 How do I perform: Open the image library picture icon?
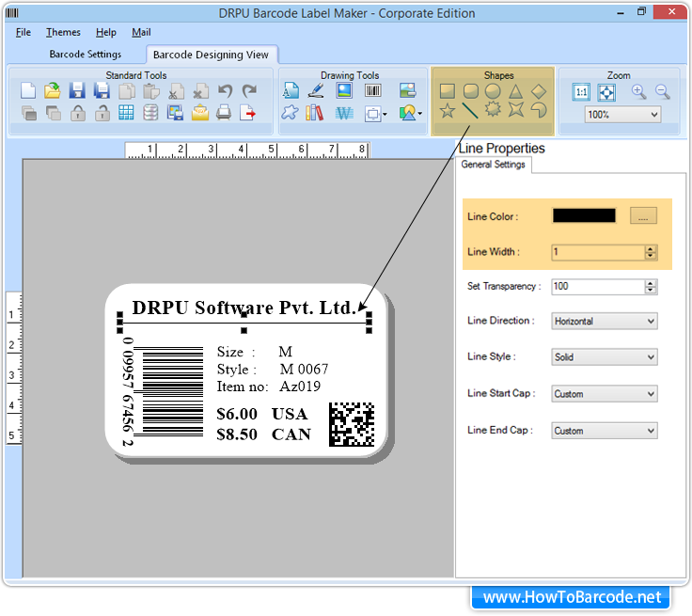(x=407, y=90)
